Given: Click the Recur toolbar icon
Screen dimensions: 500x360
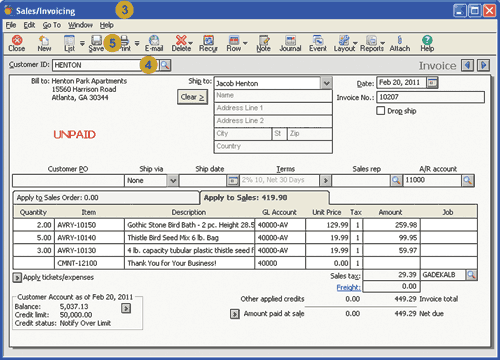Looking at the screenshot, I should pyautogui.click(x=208, y=44).
